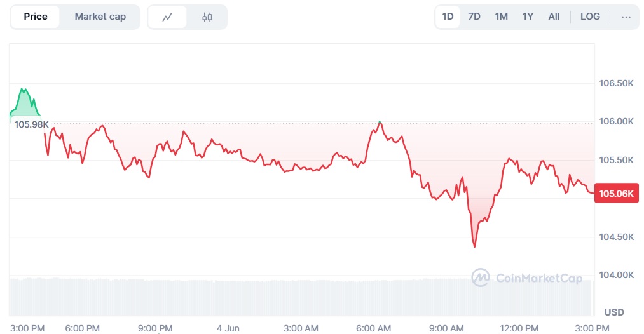Select the Price tab
Image resolution: width=644 pixels, height=334 pixels.
(x=36, y=17)
